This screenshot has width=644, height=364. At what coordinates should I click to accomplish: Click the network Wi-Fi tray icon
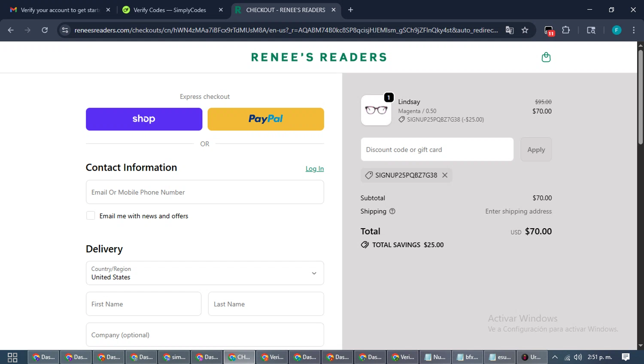pyautogui.click(x=567, y=357)
